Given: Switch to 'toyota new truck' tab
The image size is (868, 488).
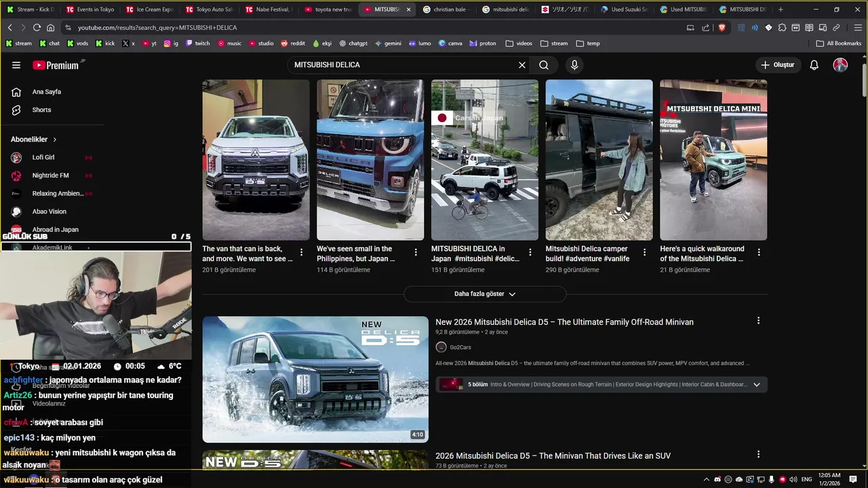Looking at the screenshot, I should [x=329, y=9].
